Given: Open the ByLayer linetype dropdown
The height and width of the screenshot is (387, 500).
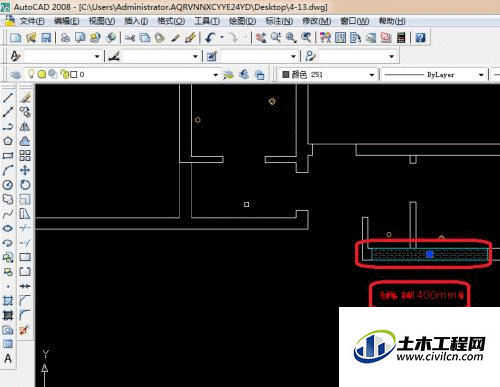Looking at the screenshot, I should tap(481, 75).
